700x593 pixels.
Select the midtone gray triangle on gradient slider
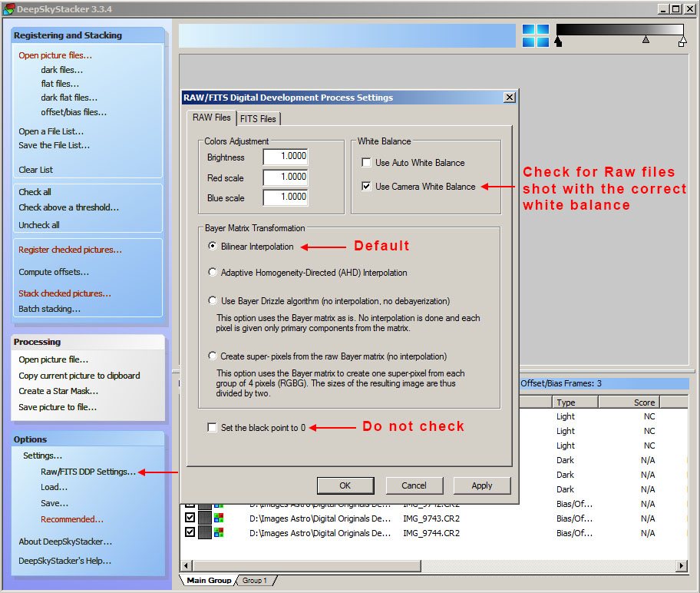point(646,40)
